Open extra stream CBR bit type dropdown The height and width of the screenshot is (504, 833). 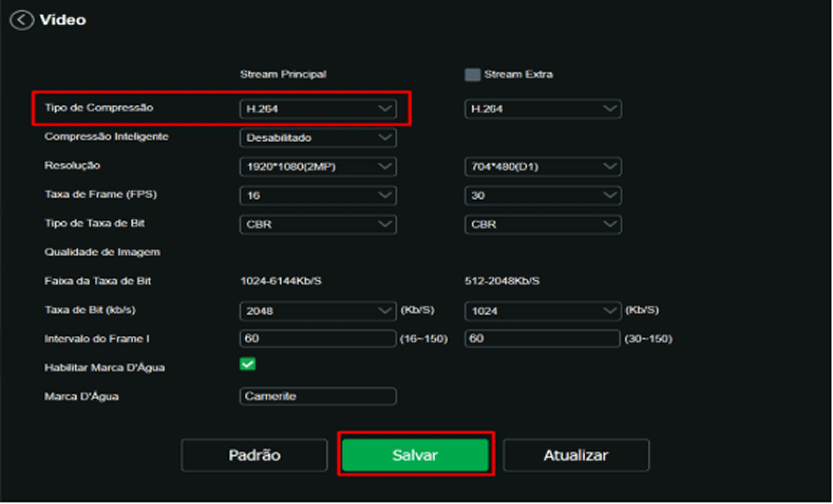pos(543,225)
